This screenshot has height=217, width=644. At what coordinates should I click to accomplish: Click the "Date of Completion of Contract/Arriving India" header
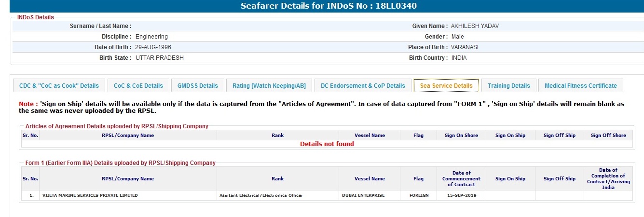coord(608,178)
